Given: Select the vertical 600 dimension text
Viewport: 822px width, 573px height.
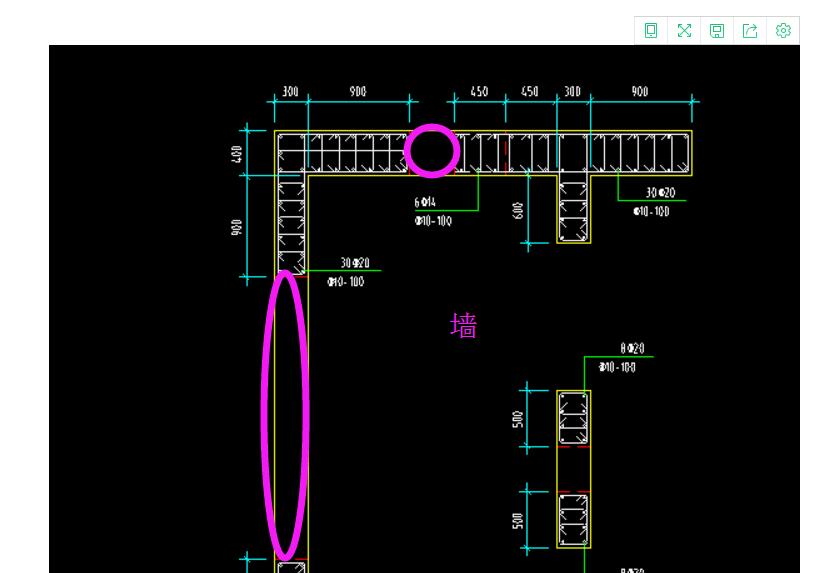Looking at the screenshot, I should tap(517, 211).
